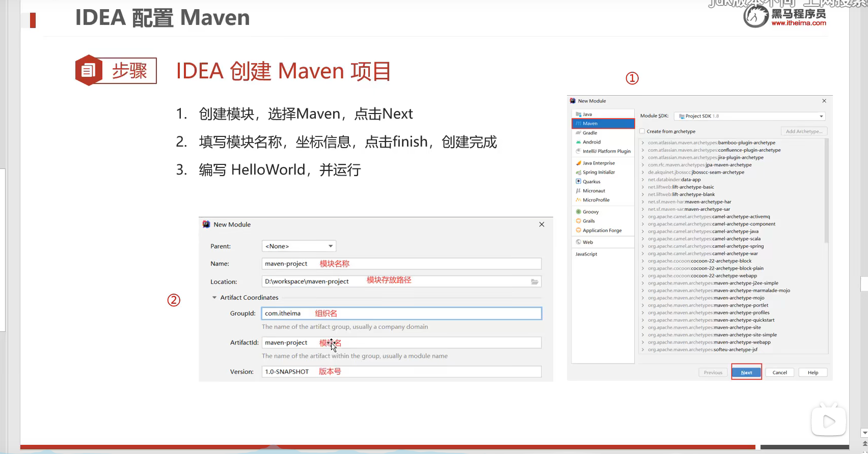
Task: Select the maven-archetype-j2ee-simple entry
Action: point(713,283)
